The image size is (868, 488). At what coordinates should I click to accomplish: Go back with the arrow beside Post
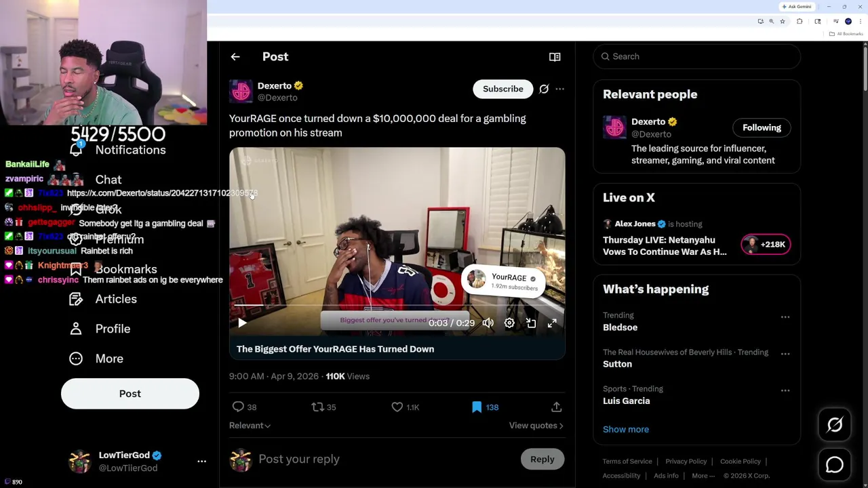[235, 57]
